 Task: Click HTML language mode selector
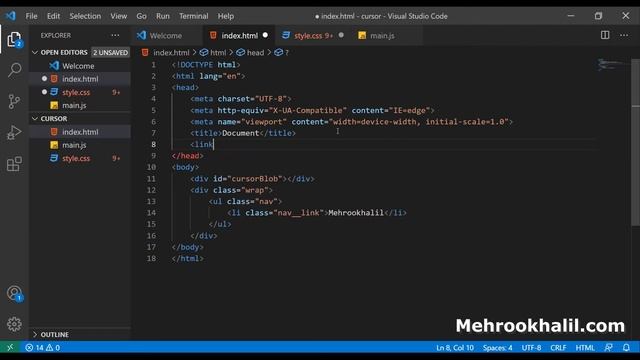(x=585, y=348)
